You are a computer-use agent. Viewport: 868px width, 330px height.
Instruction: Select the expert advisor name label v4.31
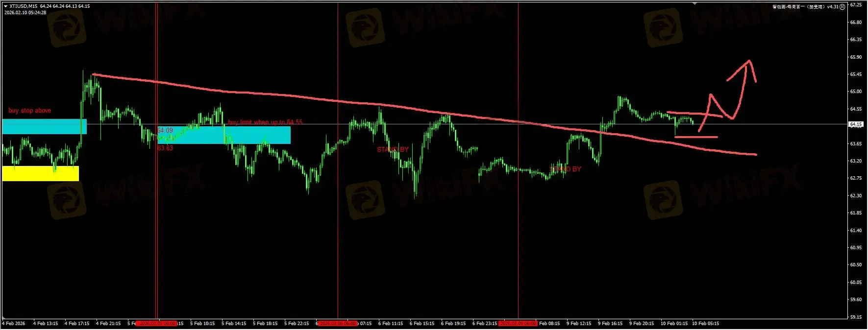(x=805, y=7)
